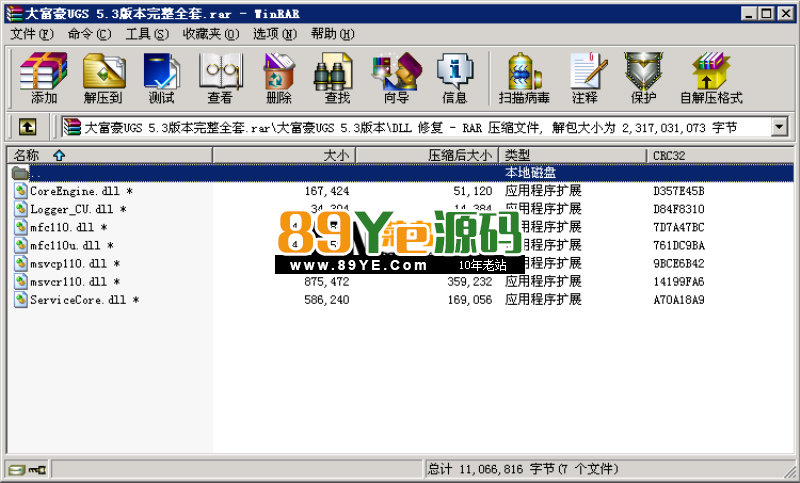This screenshot has width=800, height=483.
Task: Click the 注释 (Comment) toolbar icon
Action: (588, 71)
